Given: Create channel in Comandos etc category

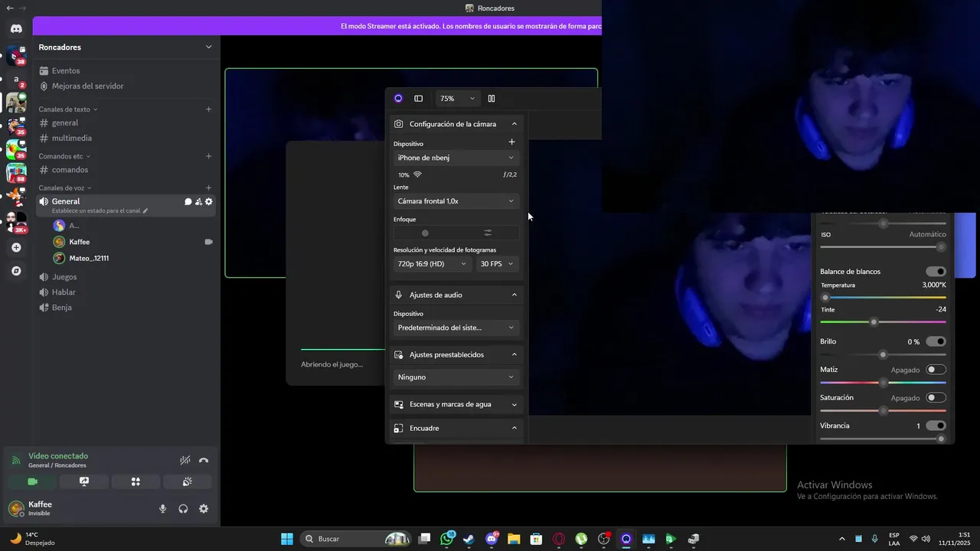Looking at the screenshot, I should coord(208,156).
